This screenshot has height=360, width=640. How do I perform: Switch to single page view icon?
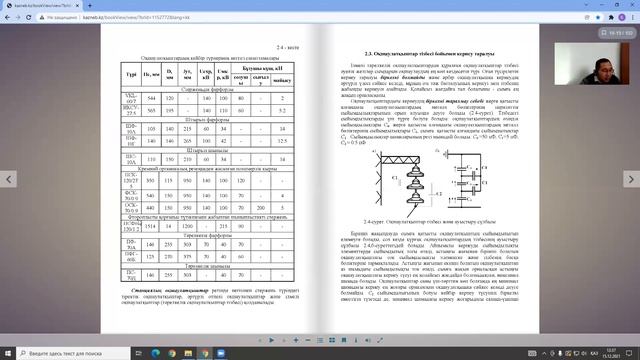(x=344, y=340)
